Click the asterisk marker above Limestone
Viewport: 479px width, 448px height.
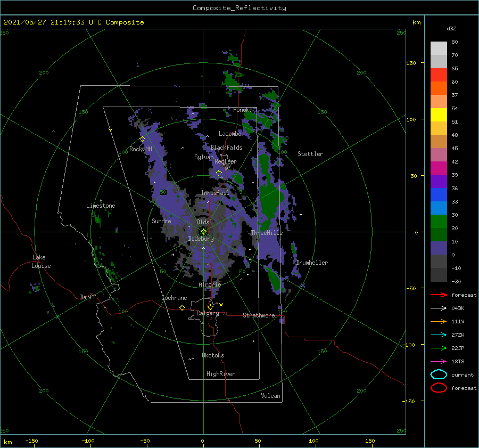click(x=101, y=201)
